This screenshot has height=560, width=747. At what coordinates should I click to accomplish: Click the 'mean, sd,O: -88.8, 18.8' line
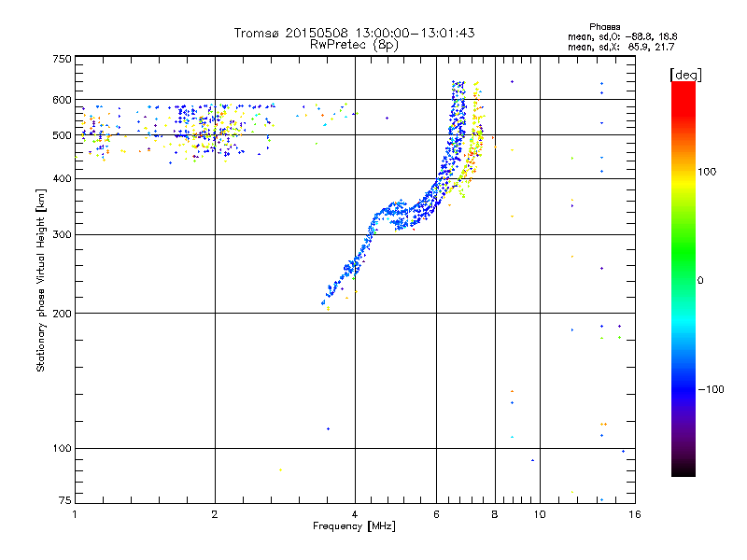pyautogui.click(x=622, y=36)
